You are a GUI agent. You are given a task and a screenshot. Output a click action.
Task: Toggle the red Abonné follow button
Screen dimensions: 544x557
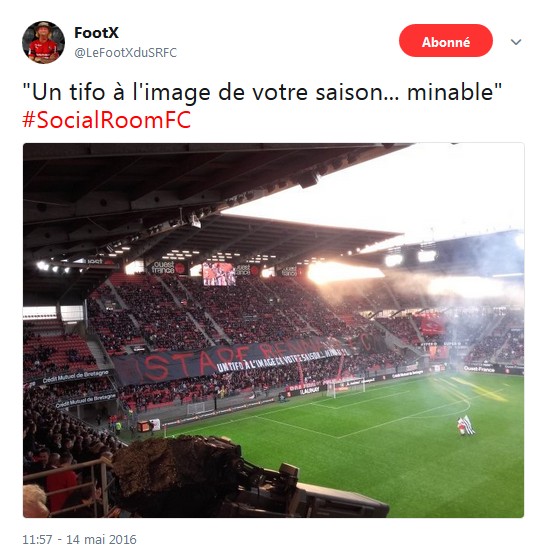[446, 40]
